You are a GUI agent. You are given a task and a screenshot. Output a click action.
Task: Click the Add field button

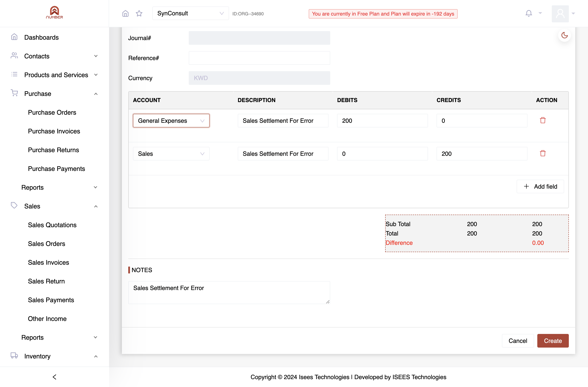click(540, 186)
